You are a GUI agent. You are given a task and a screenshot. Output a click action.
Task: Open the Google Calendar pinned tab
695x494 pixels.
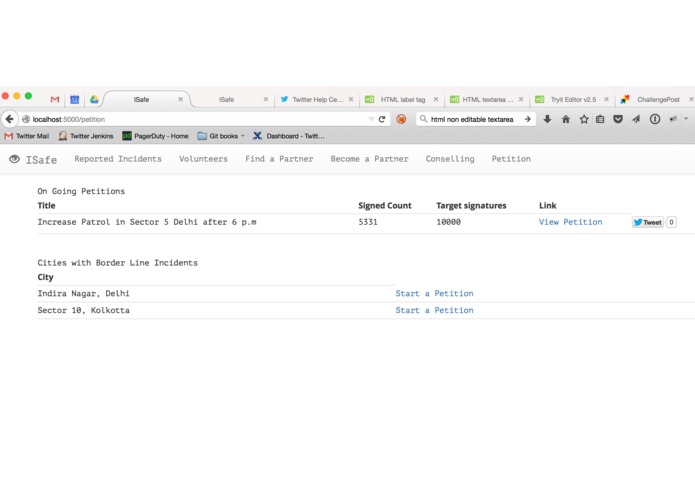pyautogui.click(x=74, y=100)
